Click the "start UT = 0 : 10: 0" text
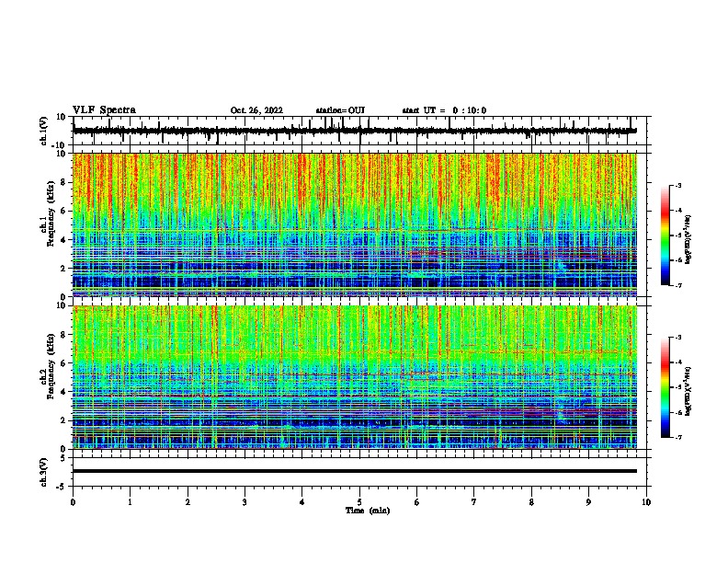728x563 pixels. 444,110
